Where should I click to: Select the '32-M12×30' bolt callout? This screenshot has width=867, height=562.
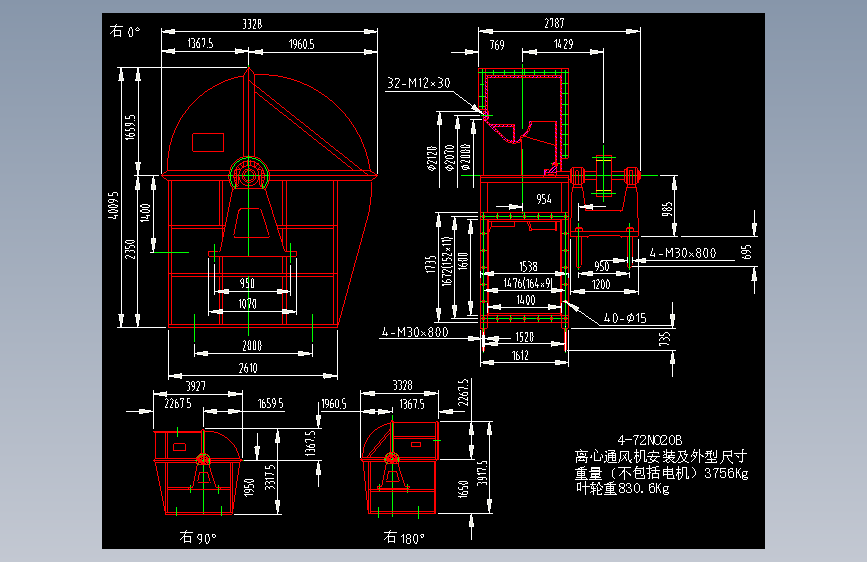point(419,84)
